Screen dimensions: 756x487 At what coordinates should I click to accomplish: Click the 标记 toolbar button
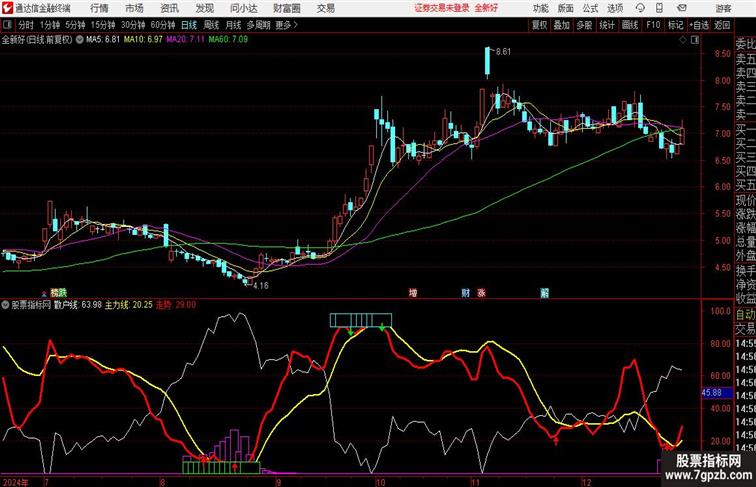(675, 25)
